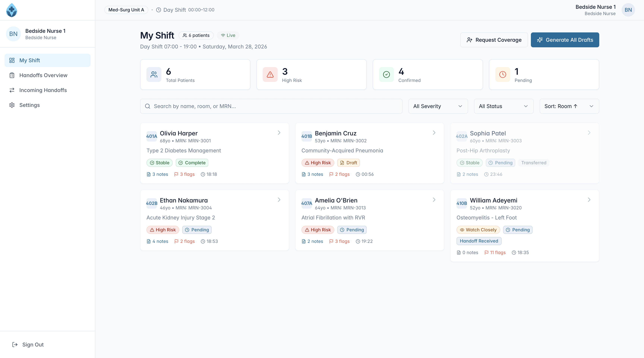
Task: Click the patient search input field
Action: point(271,106)
